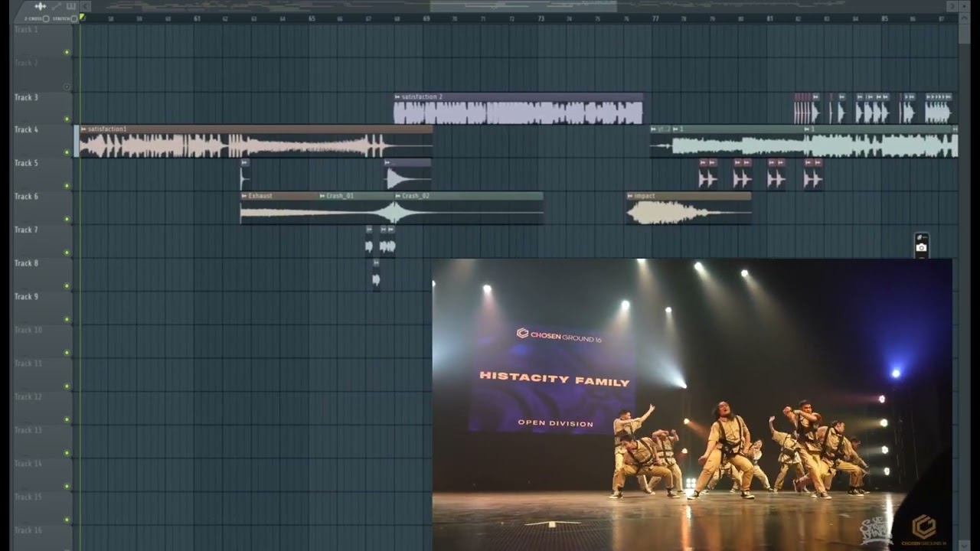Mute Track 4 with its green dot
Screen dimensions: 980x551
[67, 152]
